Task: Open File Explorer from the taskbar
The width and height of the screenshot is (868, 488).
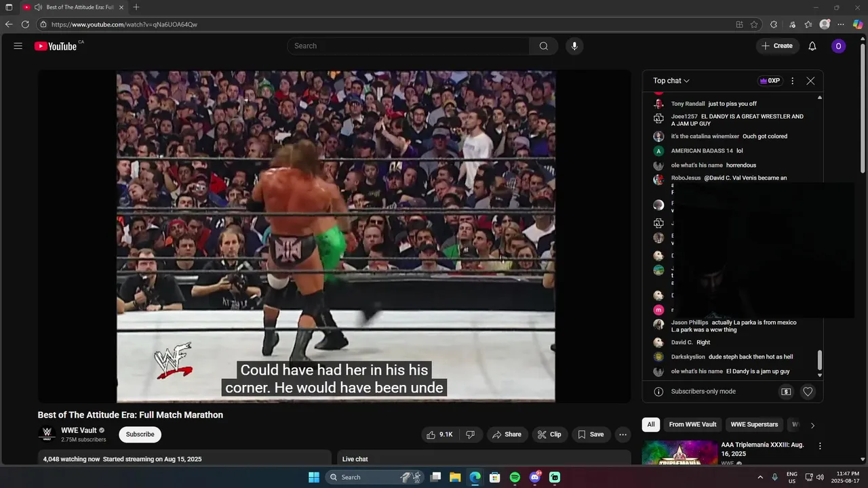Action: coord(455,477)
